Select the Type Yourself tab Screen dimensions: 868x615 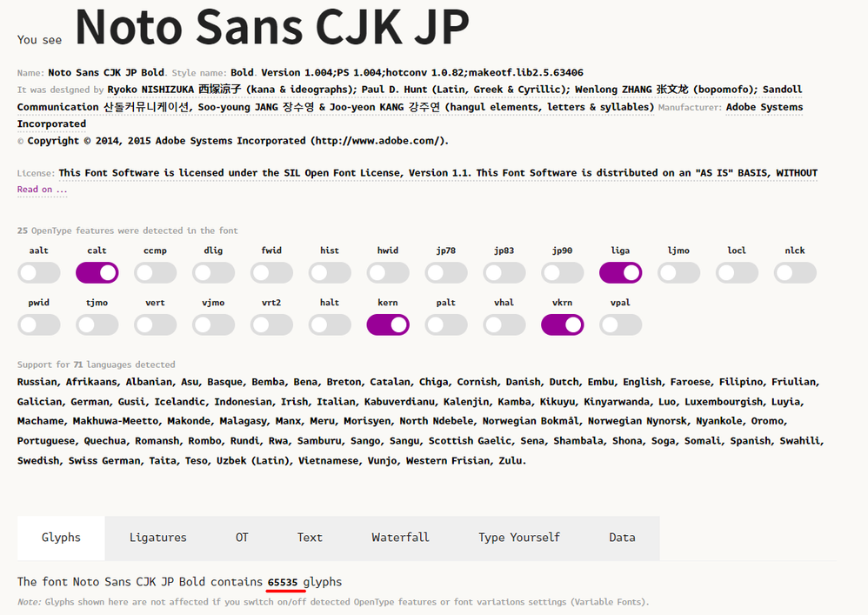[x=518, y=538]
